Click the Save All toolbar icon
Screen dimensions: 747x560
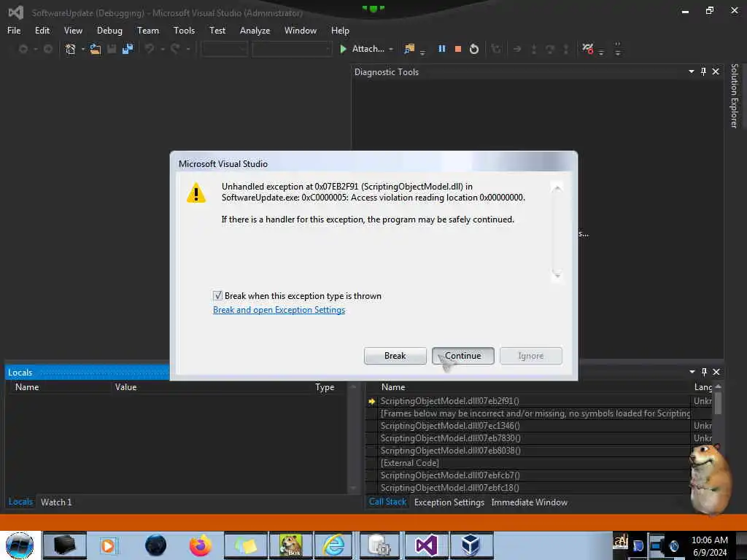(x=127, y=49)
